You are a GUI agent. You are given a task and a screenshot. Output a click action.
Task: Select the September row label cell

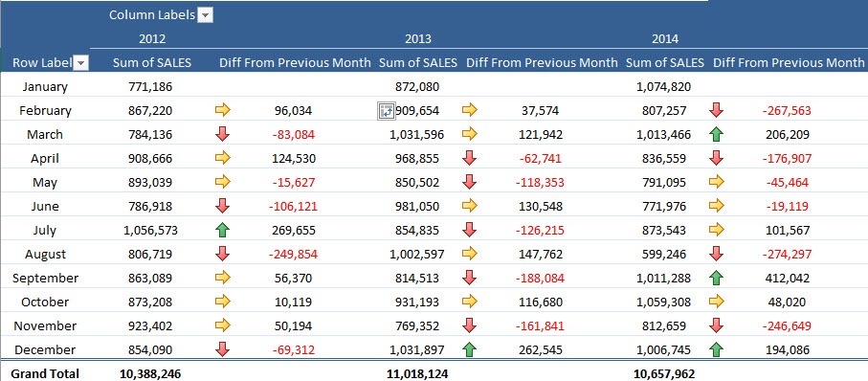[x=45, y=278]
